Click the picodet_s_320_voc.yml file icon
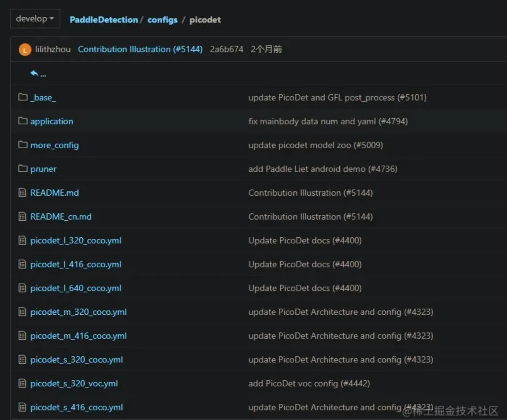 22,383
